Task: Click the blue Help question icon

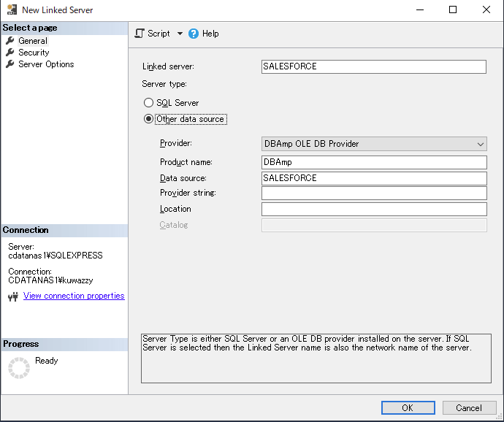Action: (194, 34)
